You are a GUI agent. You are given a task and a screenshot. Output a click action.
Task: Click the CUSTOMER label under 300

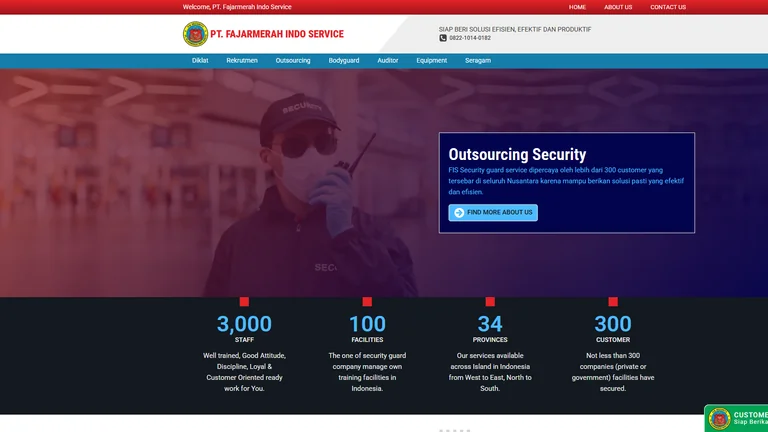[613, 340]
